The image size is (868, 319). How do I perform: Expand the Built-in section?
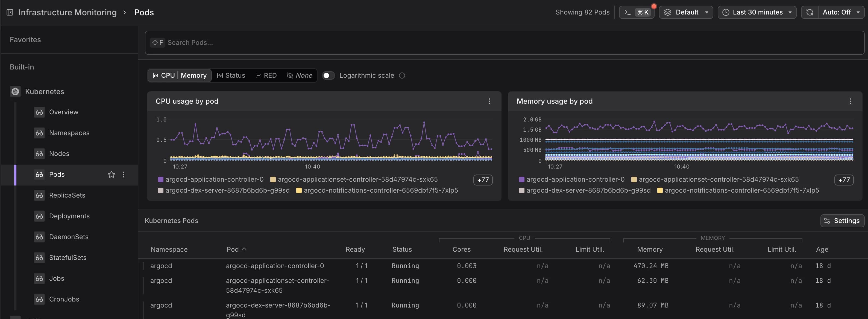[x=22, y=67]
